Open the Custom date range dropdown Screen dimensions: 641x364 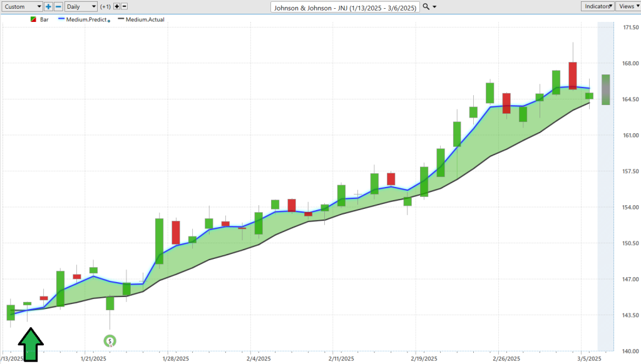point(22,6)
